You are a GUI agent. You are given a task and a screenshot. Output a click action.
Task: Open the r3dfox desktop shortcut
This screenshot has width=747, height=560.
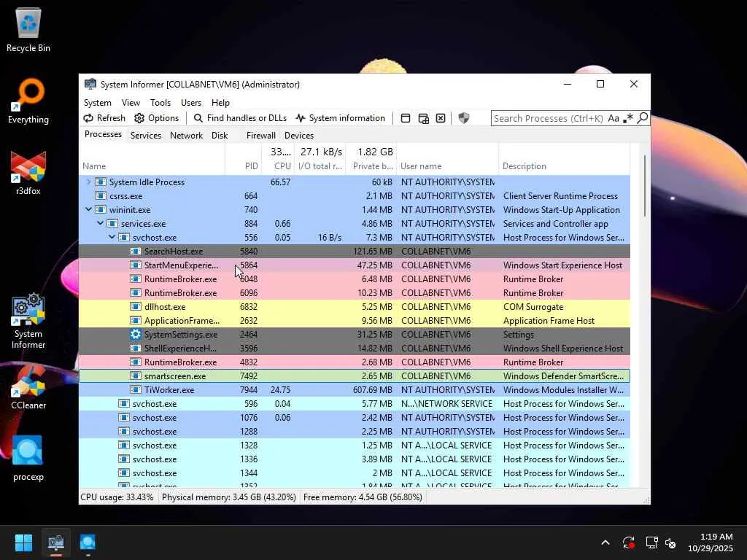coord(28,172)
